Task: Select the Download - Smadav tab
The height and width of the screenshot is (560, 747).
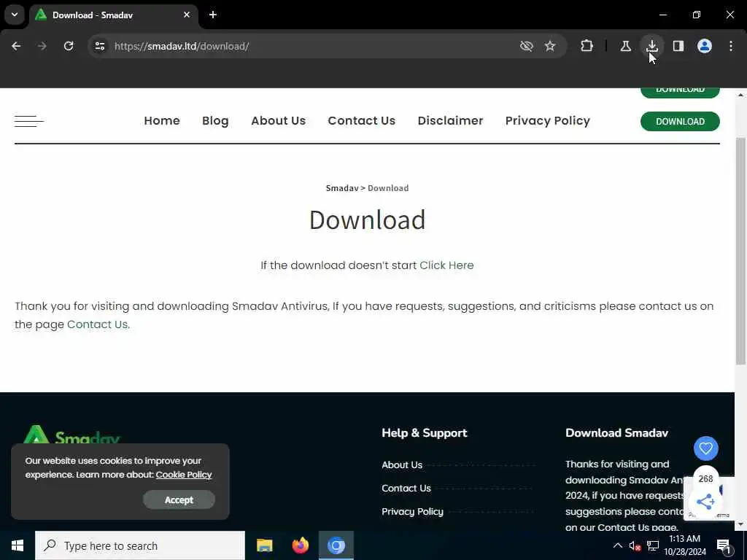Action: [113, 15]
